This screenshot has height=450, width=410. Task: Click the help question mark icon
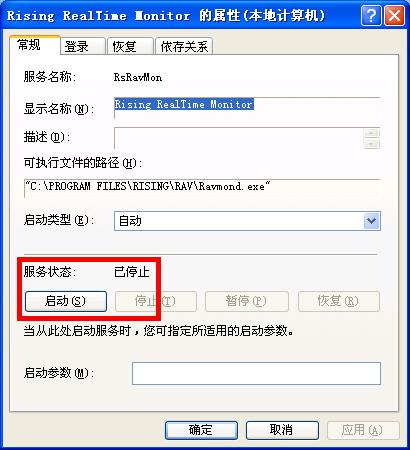(371, 16)
